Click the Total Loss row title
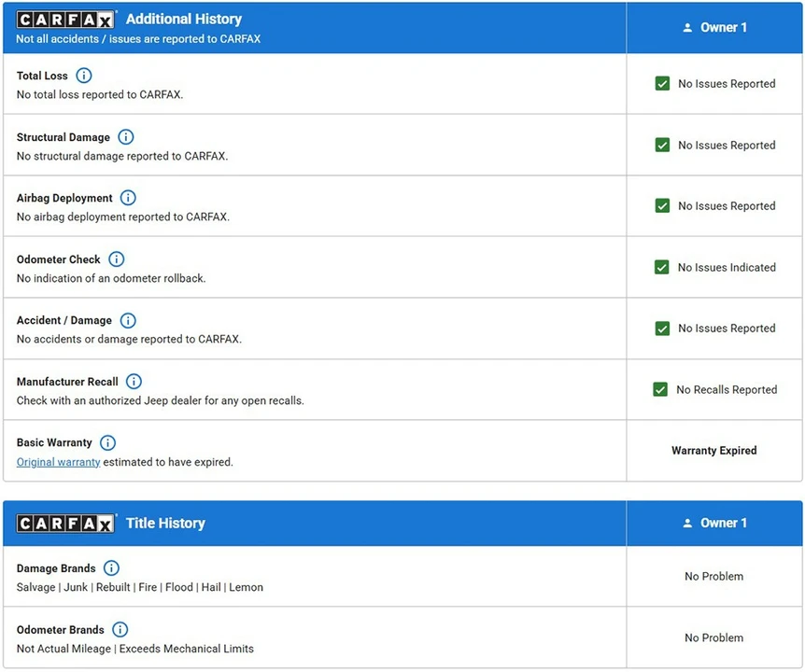This screenshot has width=805, height=672. pos(42,76)
